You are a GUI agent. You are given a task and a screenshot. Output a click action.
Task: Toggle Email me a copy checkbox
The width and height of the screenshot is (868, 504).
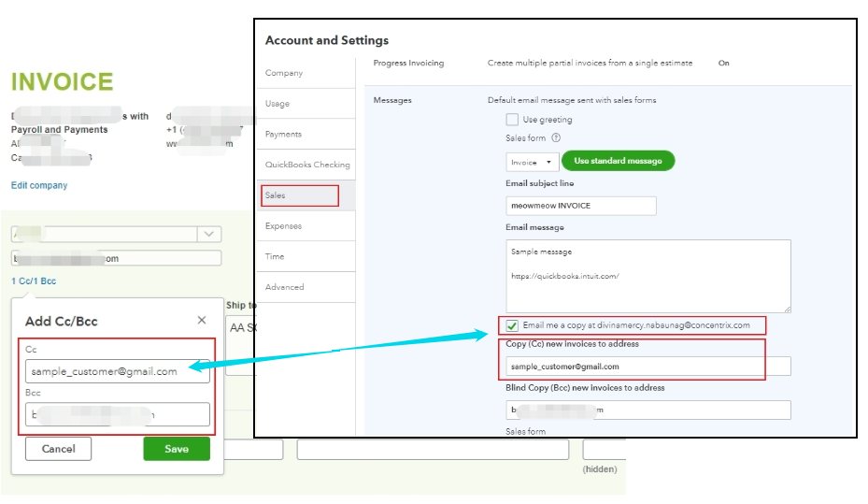pos(512,325)
